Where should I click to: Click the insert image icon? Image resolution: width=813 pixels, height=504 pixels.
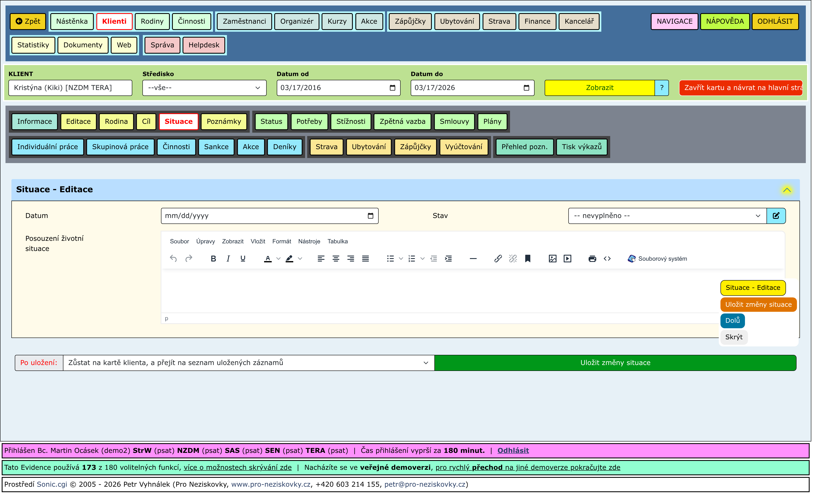(552, 259)
